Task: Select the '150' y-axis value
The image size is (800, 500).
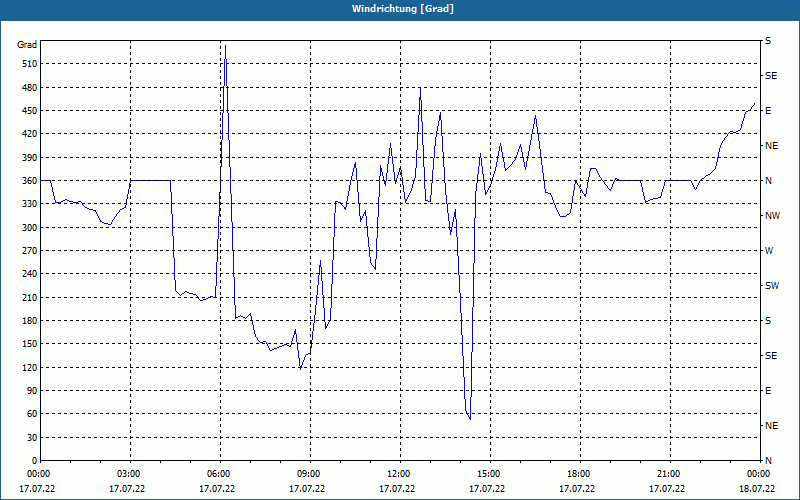Action: click(30, 344)
